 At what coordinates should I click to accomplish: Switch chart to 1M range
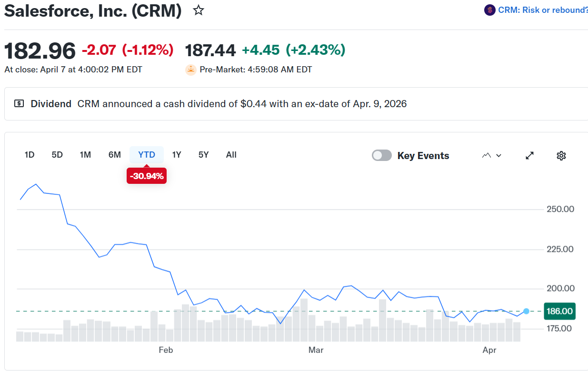pos(85,155)
